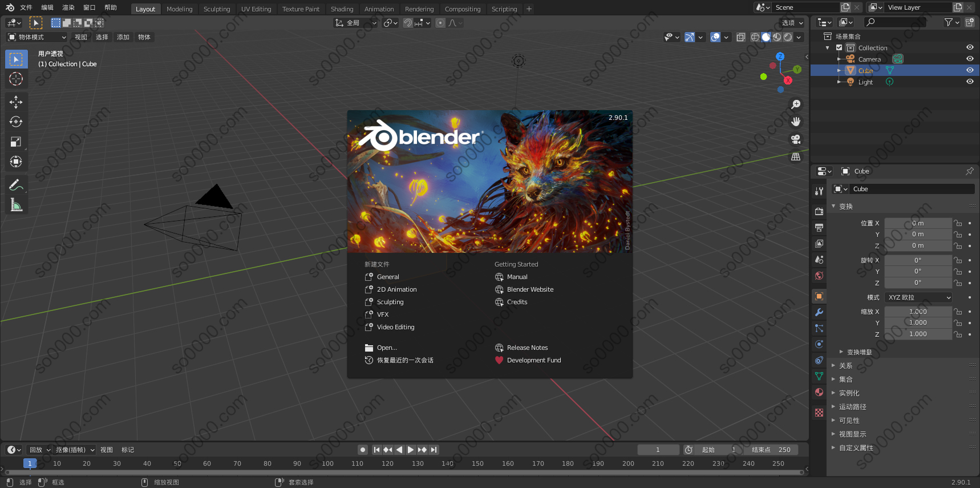Click the Development Fund link
This screenshot has height=488, width=980.
[x=534, y=360]
